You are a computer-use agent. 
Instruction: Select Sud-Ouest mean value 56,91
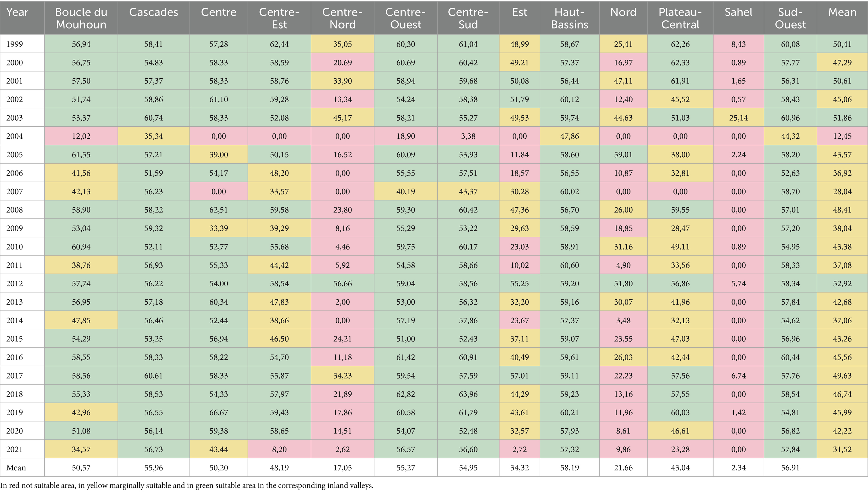click(x=790, y=468)
